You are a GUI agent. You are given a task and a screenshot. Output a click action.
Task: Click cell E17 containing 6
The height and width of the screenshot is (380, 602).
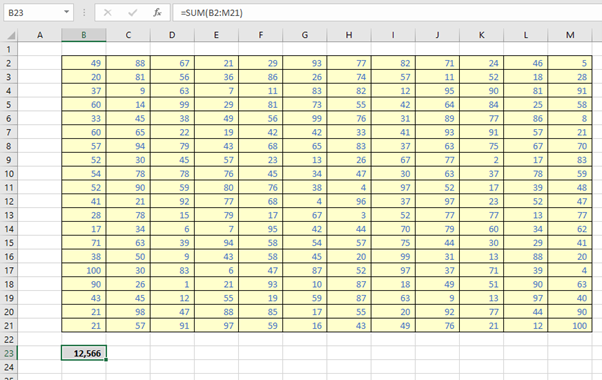click(x=217, y=270)
